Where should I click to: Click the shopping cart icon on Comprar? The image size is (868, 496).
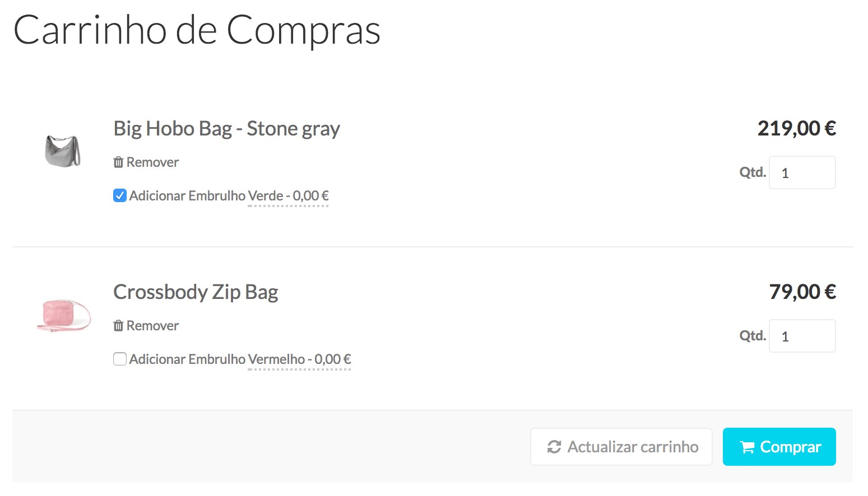pyautogui.click(x=747, y=447)
